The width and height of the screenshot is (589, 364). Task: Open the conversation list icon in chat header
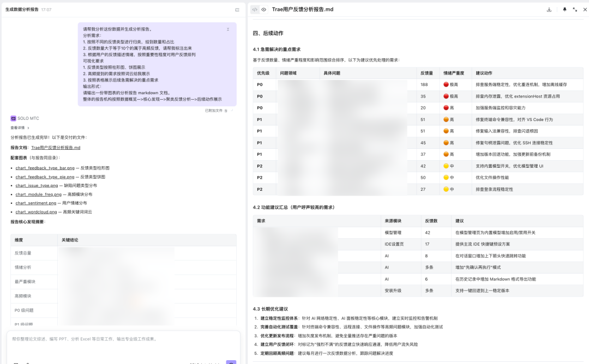[237, 9]
